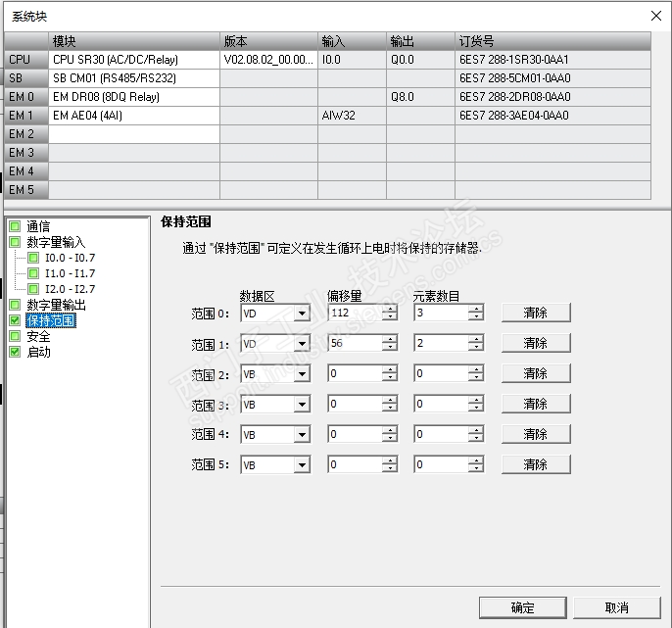
Task: Toggle the 数字量输出 checkbox
Action: (15, 305)
